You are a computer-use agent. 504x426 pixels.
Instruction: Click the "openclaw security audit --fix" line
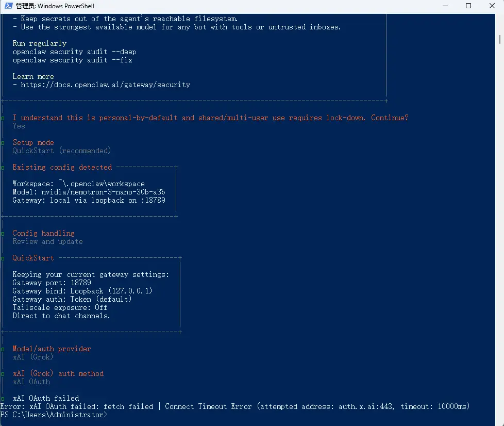click(72, 60)
